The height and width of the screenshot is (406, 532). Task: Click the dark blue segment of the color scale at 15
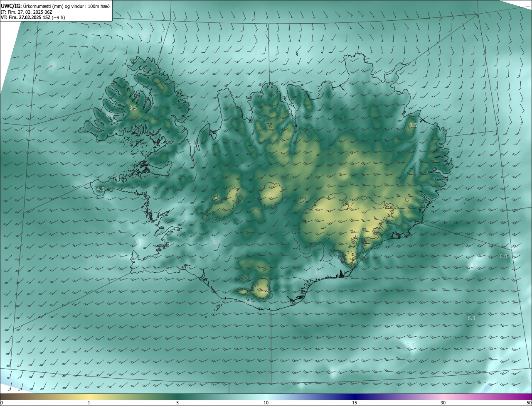coord(355,396)
